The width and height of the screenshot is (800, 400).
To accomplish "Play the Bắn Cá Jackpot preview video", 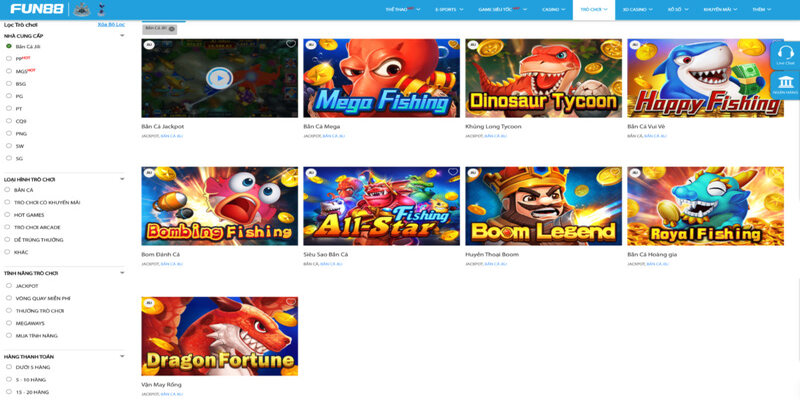I will (219, 78).
